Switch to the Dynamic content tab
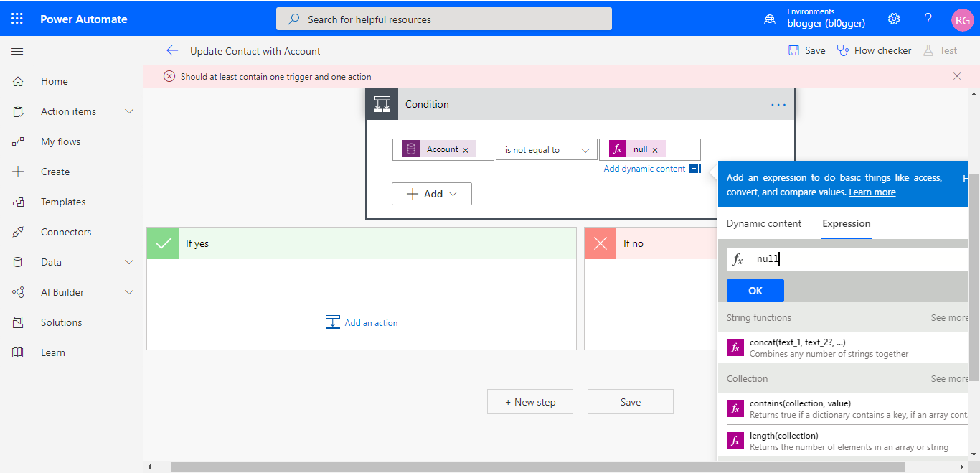 point(763,223)
